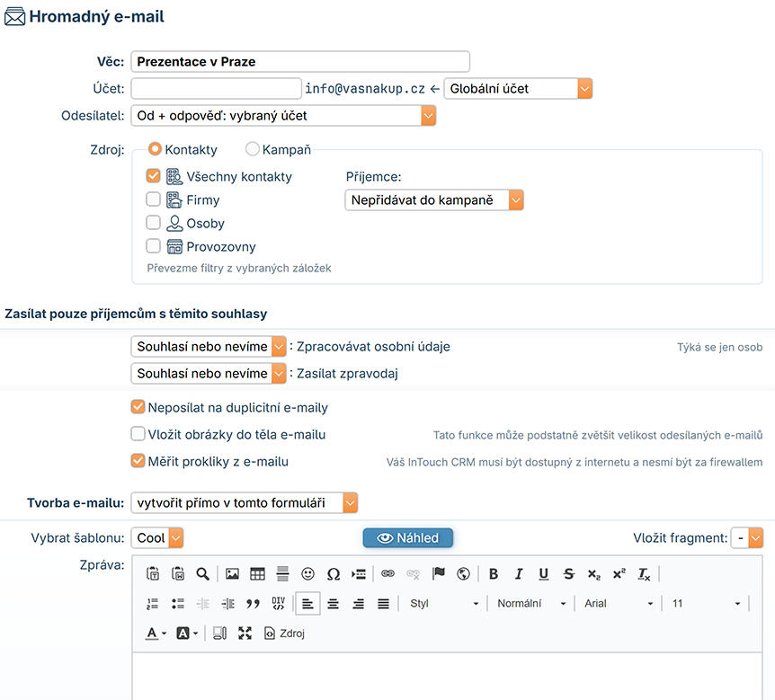The image size is (775, 700).
Task: Maximize the editor with the fullscreen icon
Action: pos(245,633)
